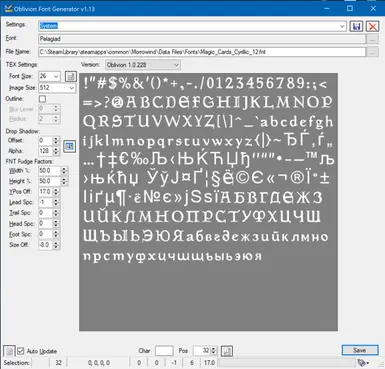Viewport: 385px width, 369px height.
Task: Adjust the Width % stepper arrows
Action: [x=64, y=171]
